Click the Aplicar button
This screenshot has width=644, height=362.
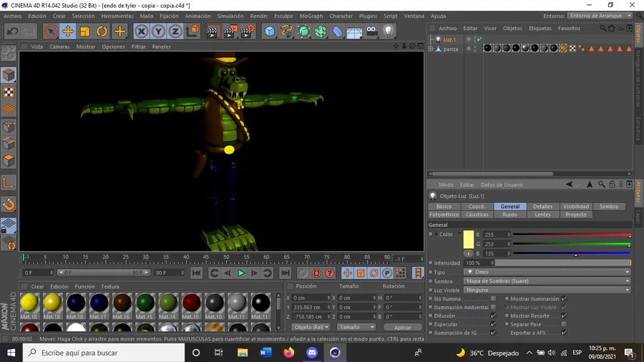coord(402,328)
